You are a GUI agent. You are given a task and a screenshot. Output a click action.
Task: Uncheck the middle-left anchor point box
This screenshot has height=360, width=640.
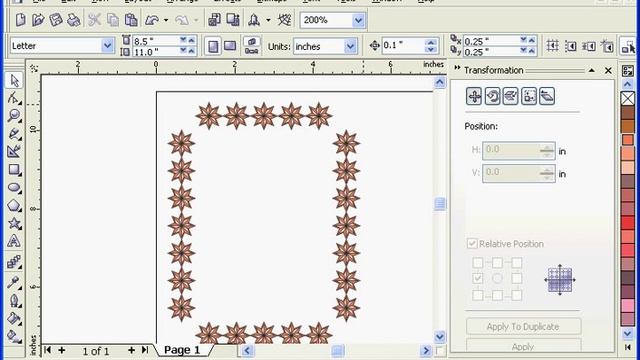tap(478, 278)
